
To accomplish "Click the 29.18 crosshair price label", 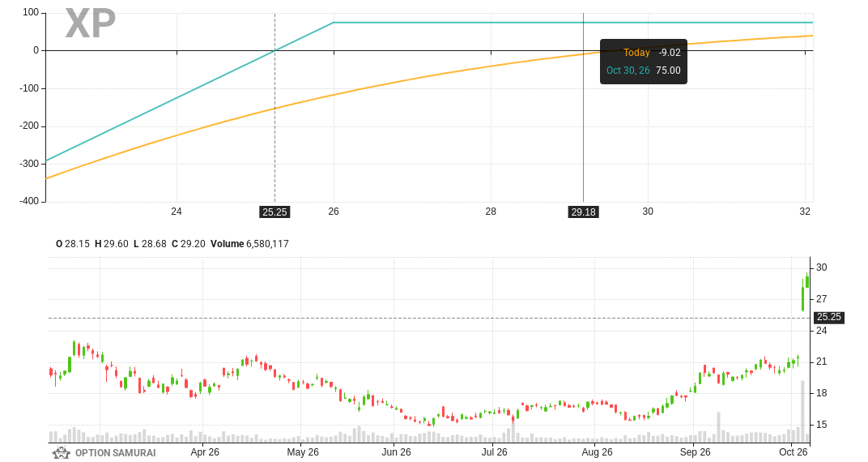I will tap(584, 212).
